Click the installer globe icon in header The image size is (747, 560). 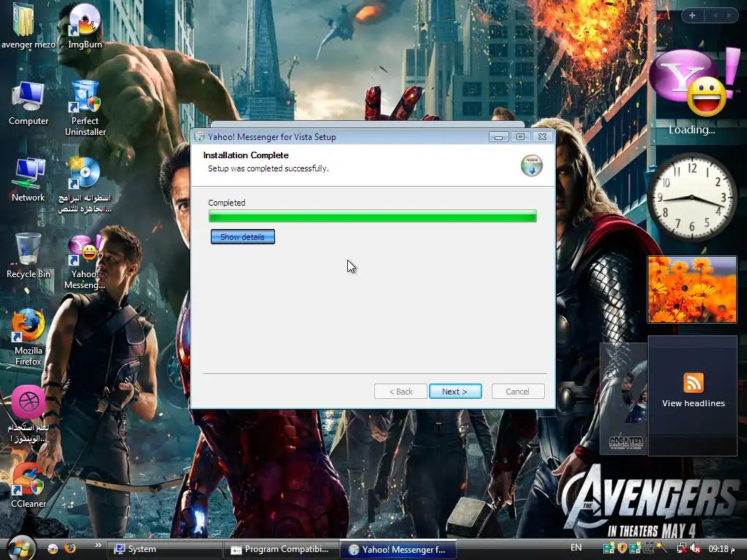pos(532,166)
